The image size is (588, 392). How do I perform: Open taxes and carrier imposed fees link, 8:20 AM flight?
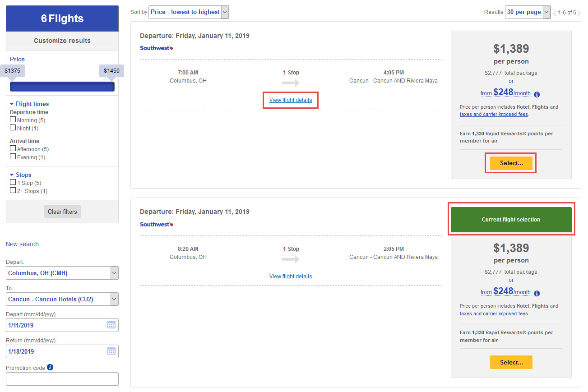point(494,314)
